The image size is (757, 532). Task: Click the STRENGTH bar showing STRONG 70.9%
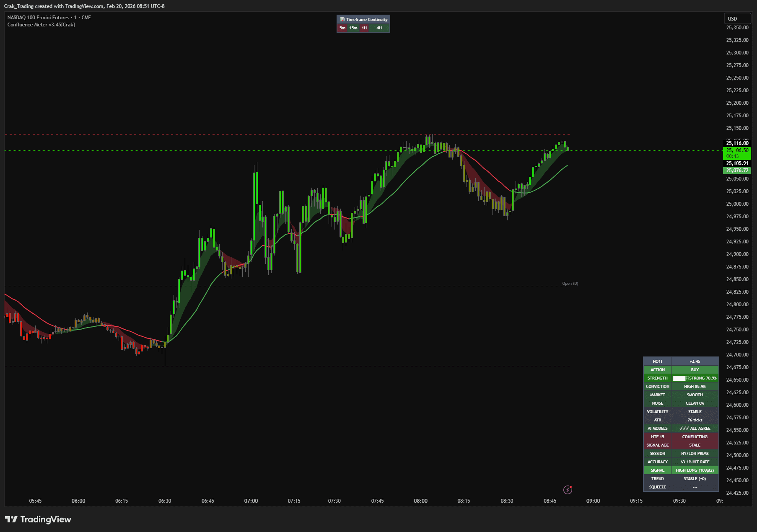click(695, 378)
